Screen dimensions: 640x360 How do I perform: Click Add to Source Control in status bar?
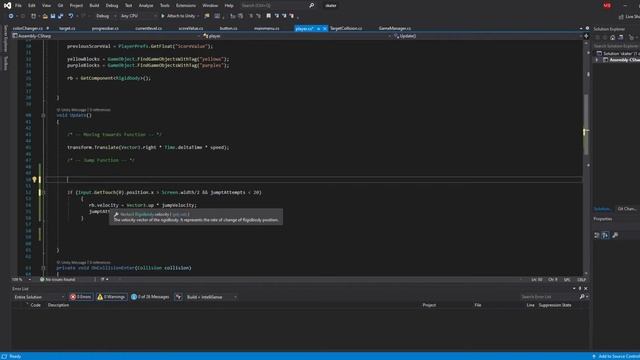click(x=616, y=356)
